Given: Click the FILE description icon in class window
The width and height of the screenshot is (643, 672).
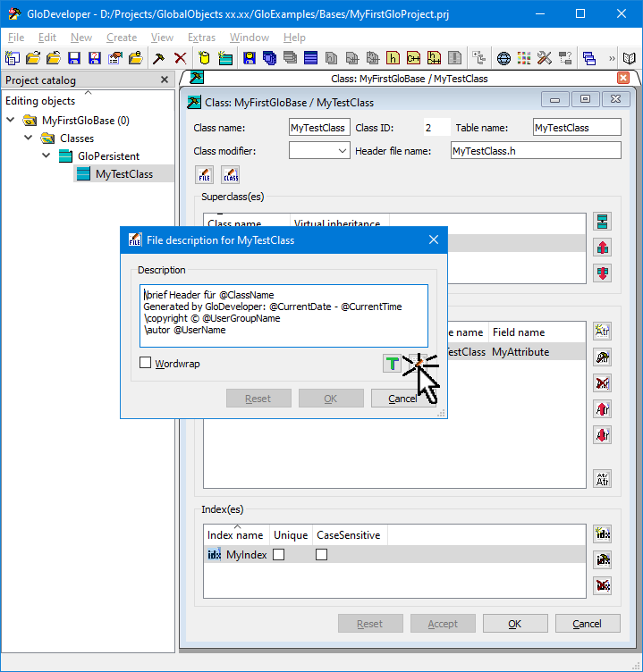Looking at the screenshot, I should tap(205, 175).
